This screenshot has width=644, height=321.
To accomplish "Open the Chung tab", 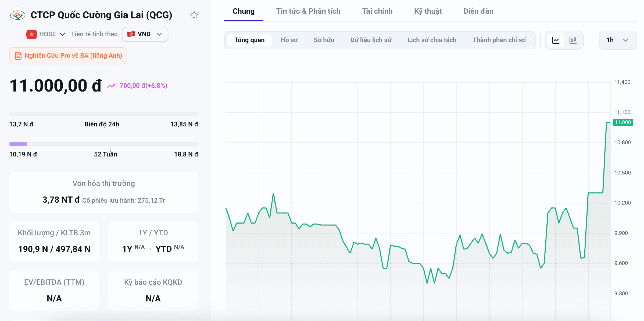I will [244, 11].
